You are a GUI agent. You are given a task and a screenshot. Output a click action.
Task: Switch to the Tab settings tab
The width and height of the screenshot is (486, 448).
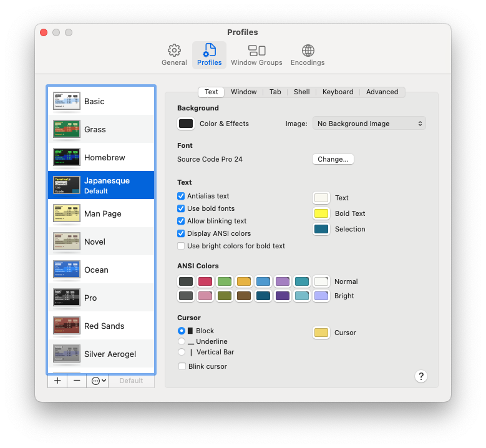point(275,92)
